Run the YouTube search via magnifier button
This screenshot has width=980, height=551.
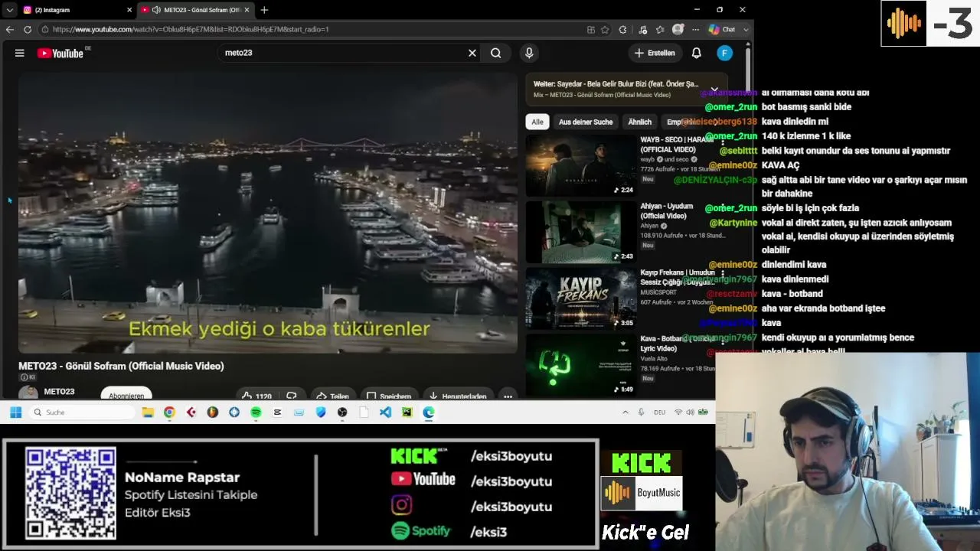click(496, 53)
